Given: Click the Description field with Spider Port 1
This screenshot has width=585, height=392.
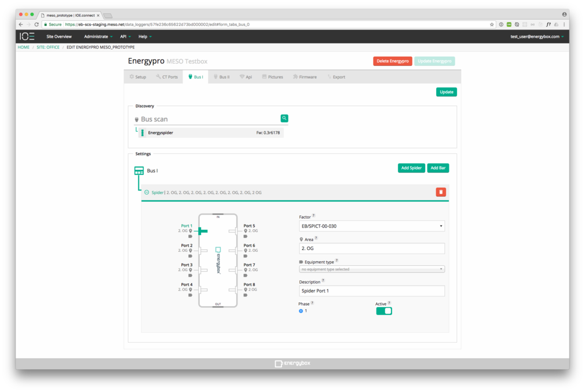Looking at the screenshot, I should point(372,291).
